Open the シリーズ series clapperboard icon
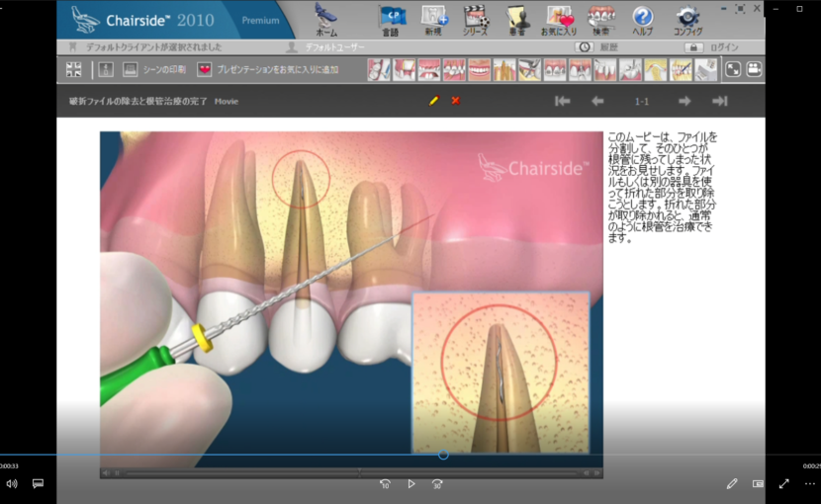 476,21
